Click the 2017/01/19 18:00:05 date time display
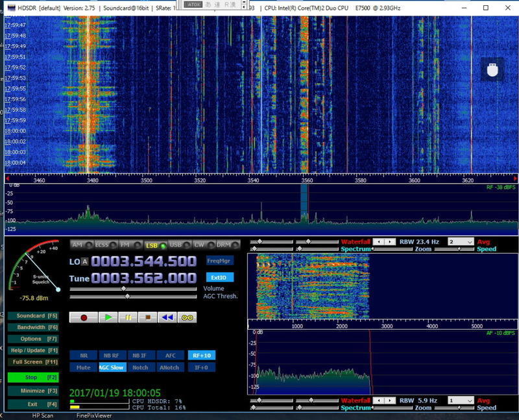The height and width of the screenshot is (420, 519). pyautogui.click(x=115, y=393)
